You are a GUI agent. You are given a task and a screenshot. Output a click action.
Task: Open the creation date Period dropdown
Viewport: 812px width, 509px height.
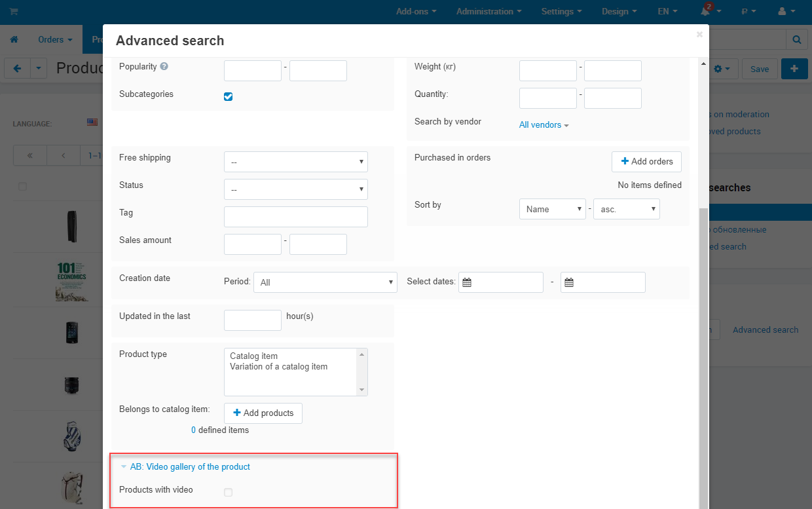click(325, 282)
